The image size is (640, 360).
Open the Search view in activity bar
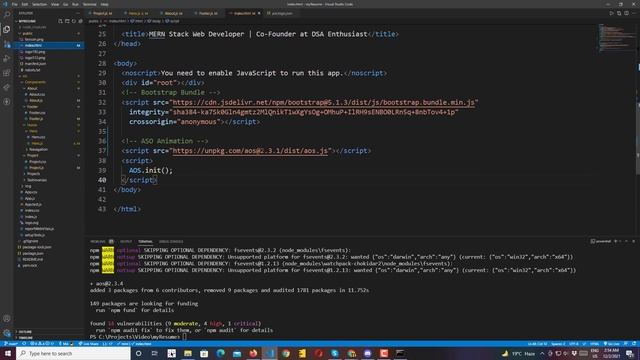pyautogui.click(x=7, y=15)
